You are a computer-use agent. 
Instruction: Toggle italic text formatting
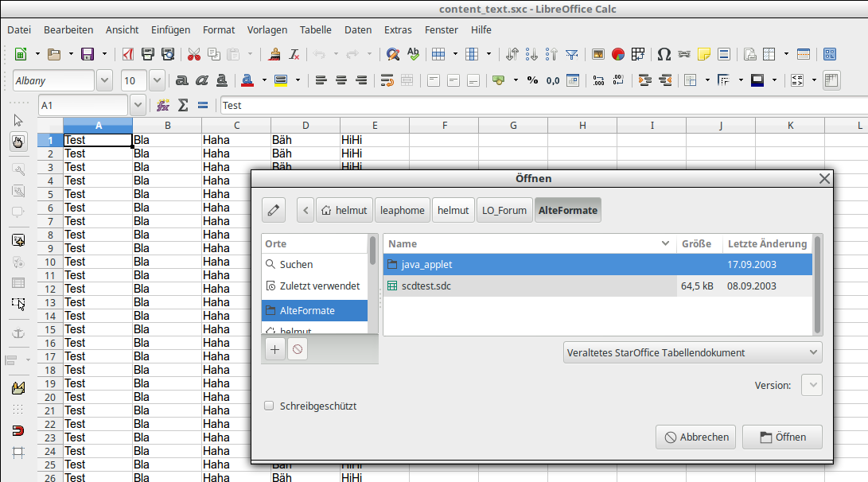tap(201, 80)
